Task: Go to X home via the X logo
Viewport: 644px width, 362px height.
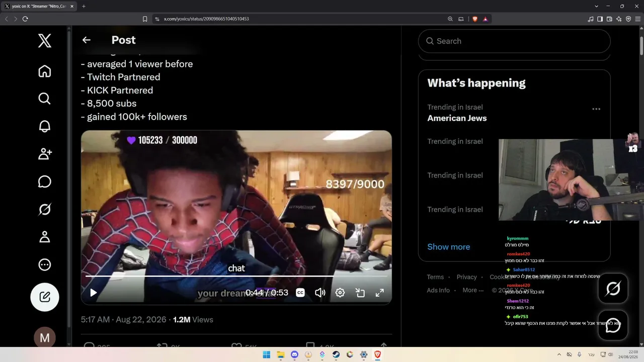Action: point(45,41)
